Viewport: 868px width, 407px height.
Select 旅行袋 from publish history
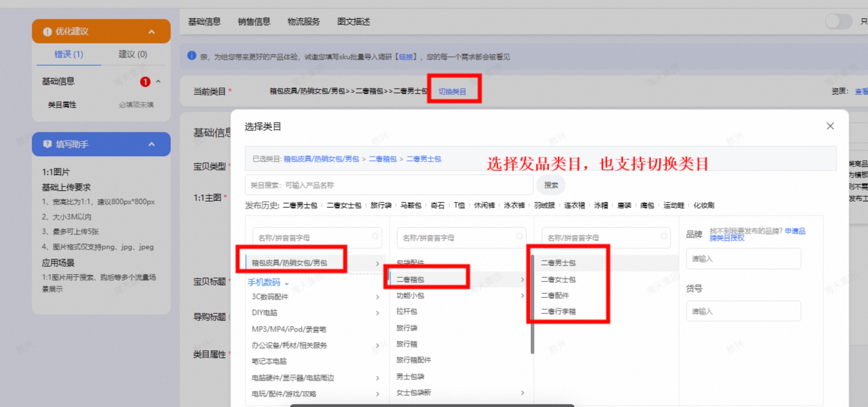point(381,206)
